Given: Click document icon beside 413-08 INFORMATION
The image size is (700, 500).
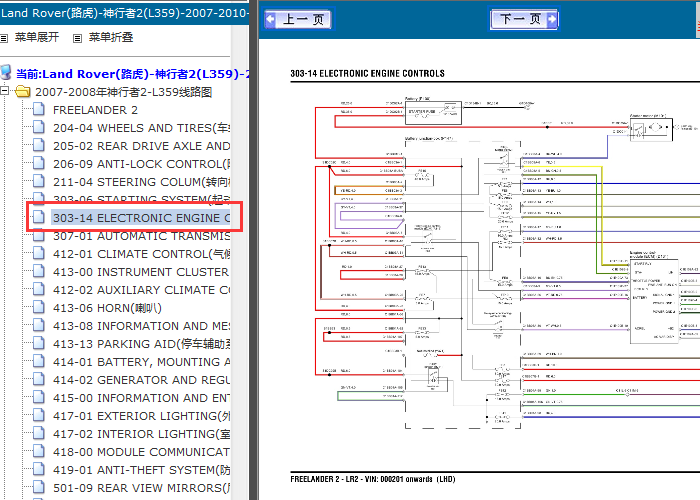Looking at the screenshot, I should tap(39, 325).
